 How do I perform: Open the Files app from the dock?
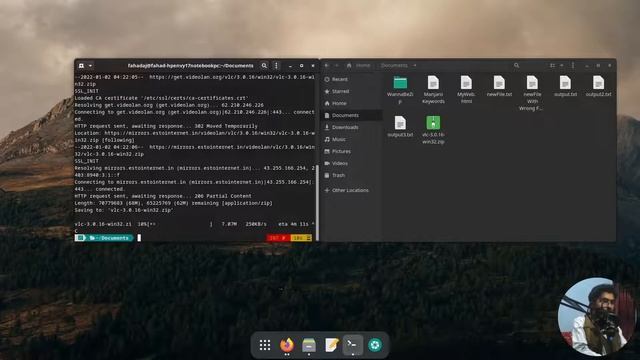(x=309, y=345)
